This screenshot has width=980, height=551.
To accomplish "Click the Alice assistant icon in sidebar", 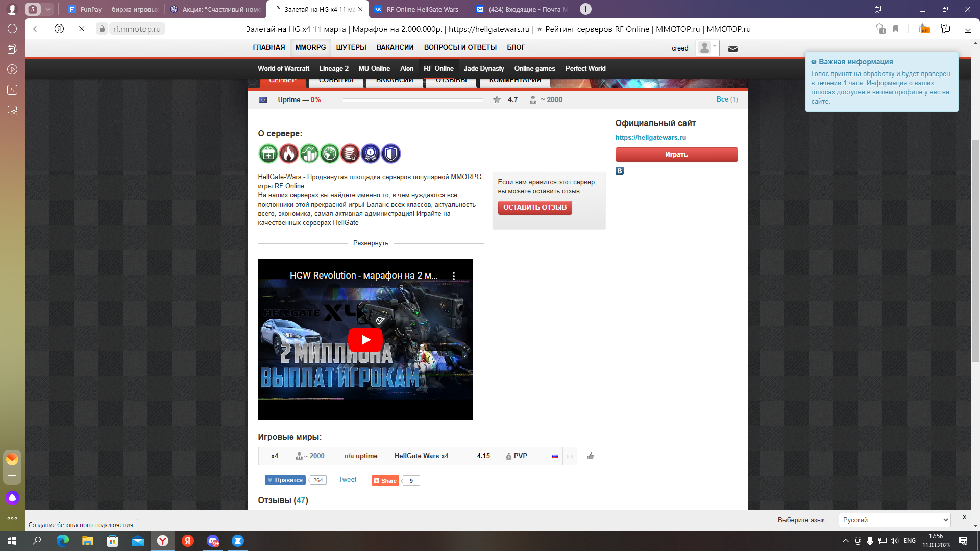I will click(12, 497).
